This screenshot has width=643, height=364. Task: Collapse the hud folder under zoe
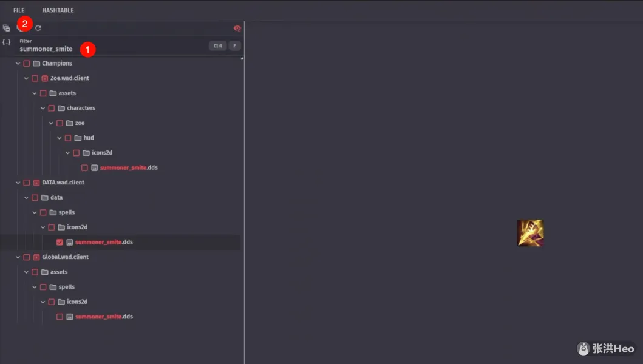tap(60, 138)
